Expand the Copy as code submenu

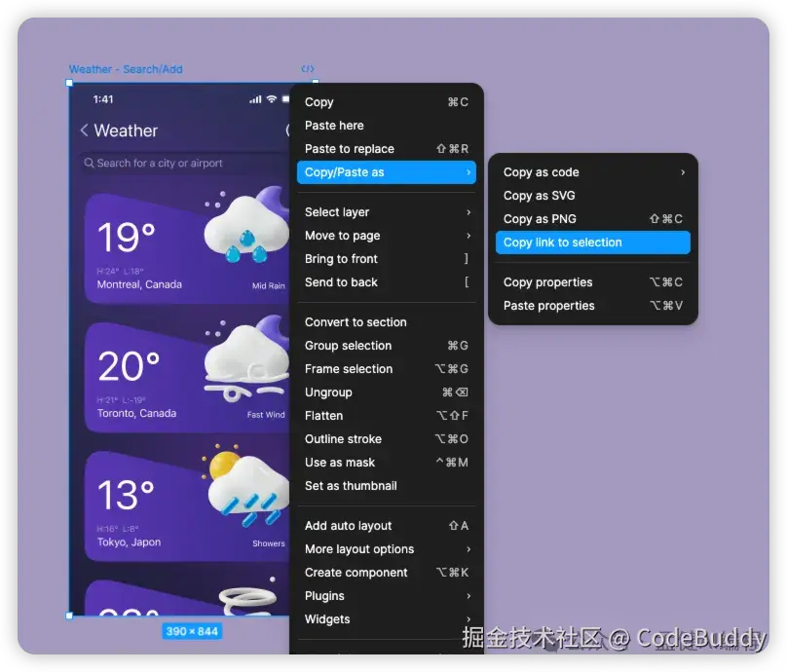click(593, 172)
